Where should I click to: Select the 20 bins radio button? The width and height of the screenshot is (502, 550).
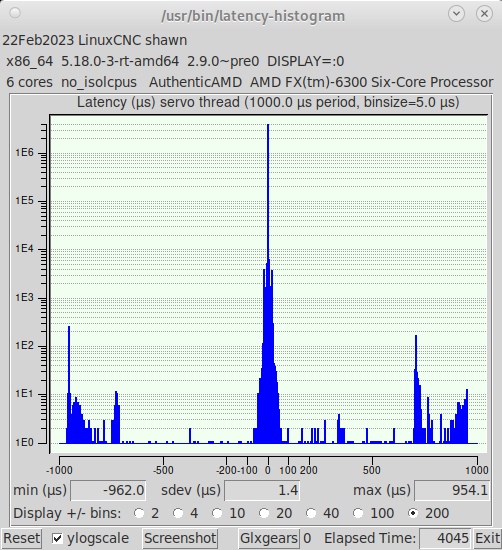coord(264,513)
